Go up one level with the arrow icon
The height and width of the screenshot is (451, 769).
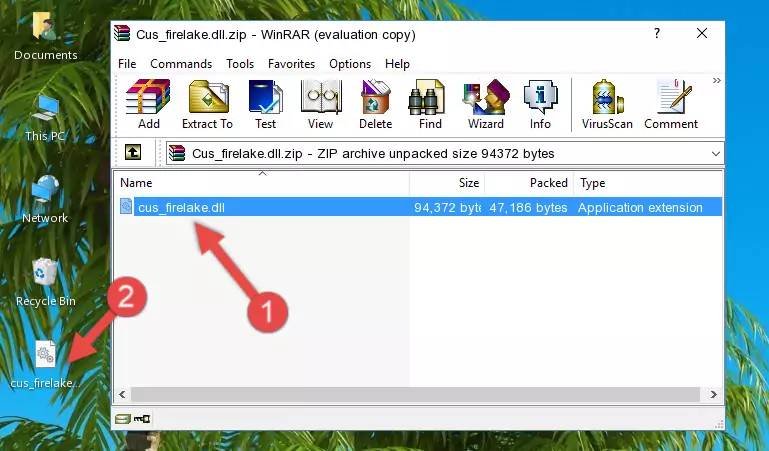(133, 152)
